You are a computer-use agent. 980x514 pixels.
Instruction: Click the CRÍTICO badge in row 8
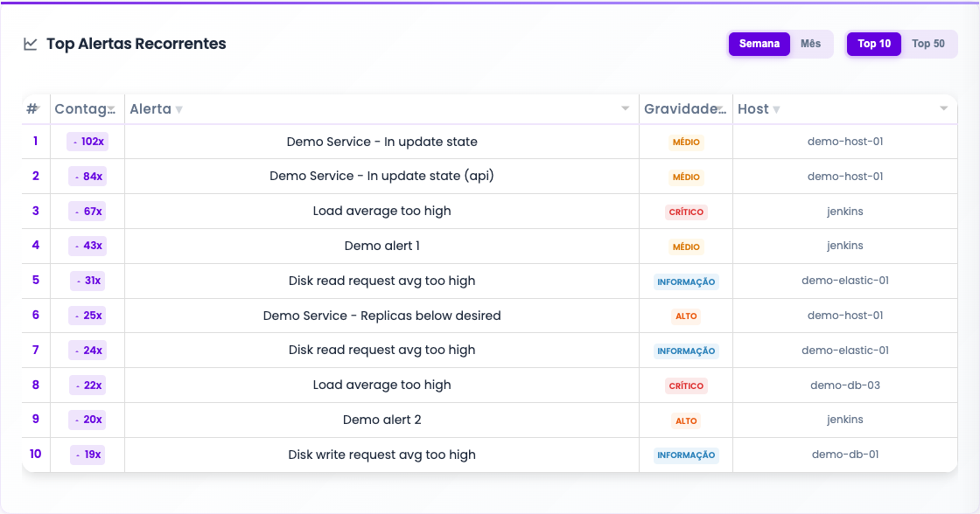click(x=686, y=386)
